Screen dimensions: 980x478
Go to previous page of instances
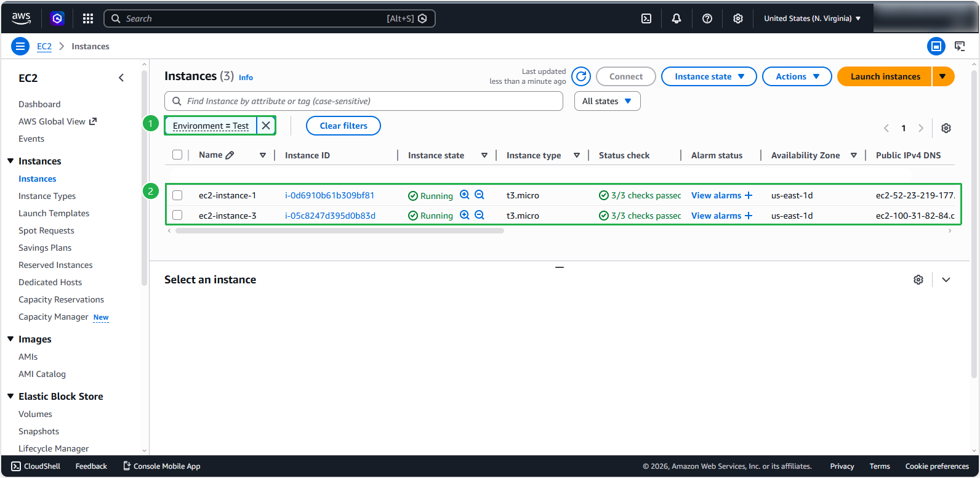pos(886,128)
